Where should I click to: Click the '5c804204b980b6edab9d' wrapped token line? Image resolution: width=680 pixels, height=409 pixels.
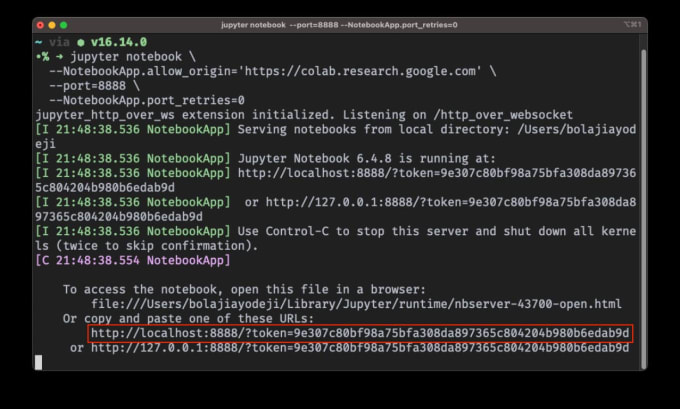(x=105, y=187)
